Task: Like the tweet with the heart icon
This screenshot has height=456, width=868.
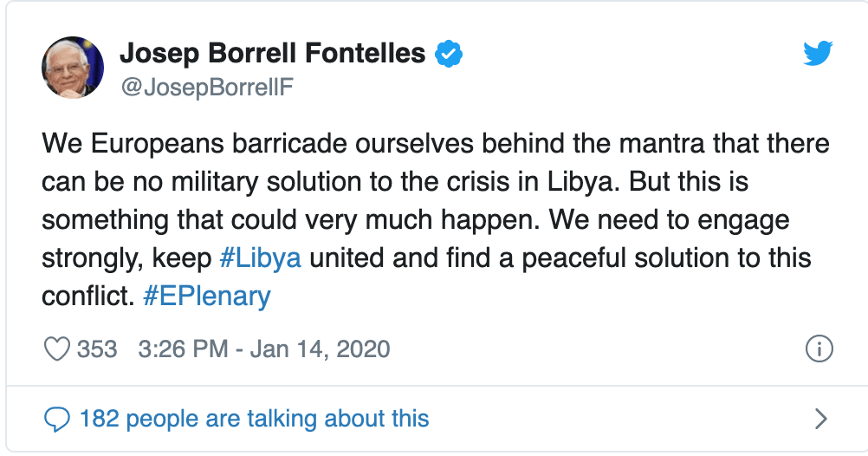Action: 56,349
